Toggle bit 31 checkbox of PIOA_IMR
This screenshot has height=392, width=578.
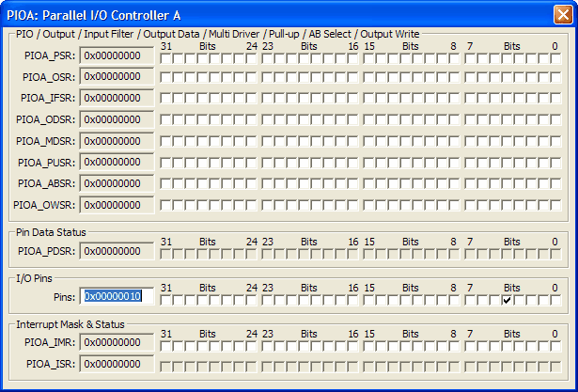pyautogui.click(x=165, y=346)
